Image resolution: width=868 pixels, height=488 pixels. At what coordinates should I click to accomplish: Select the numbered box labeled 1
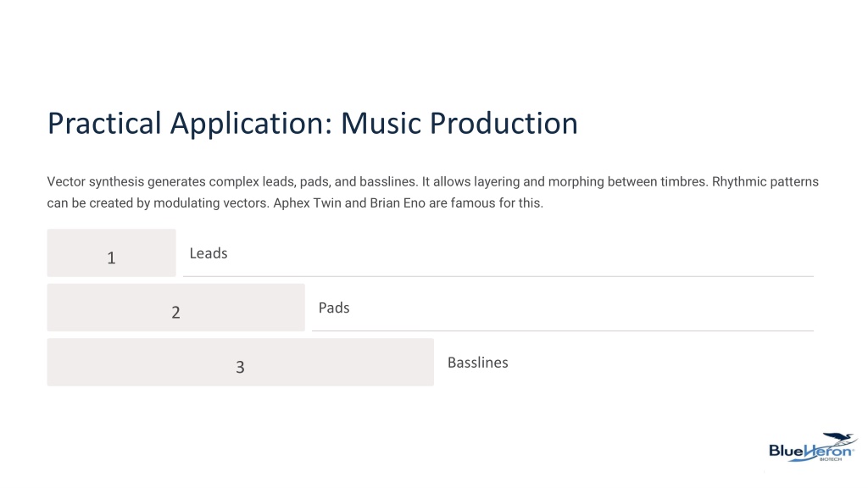coord(111,252)
